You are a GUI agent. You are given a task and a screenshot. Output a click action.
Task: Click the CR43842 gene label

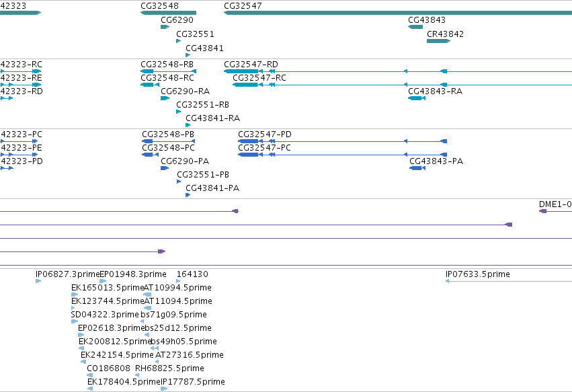coord(445,34)
